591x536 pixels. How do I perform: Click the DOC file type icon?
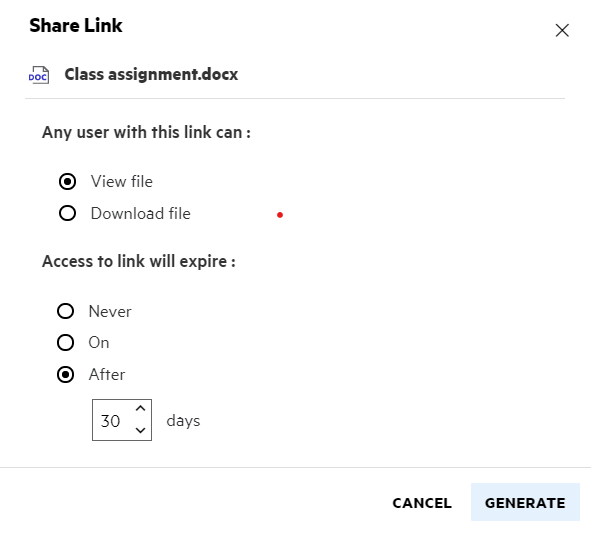(x=39, y=75)
